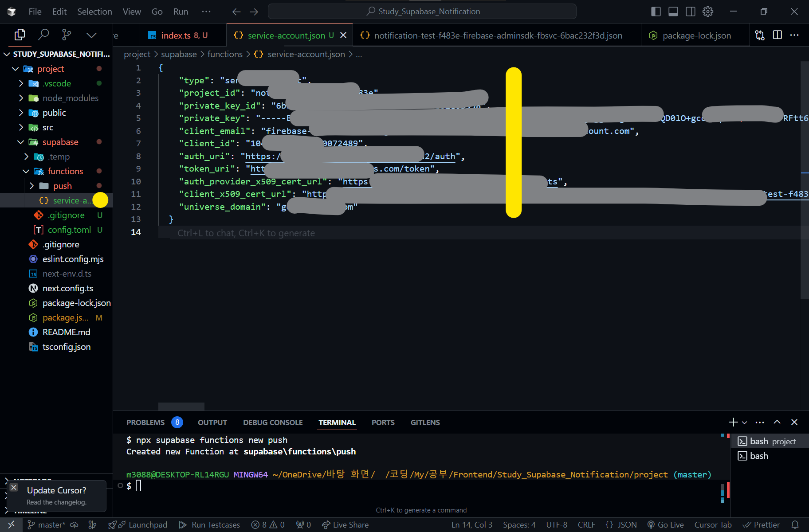Start Go Live server
The height and width of the screenshot is (532, 809).
[665, 525]
